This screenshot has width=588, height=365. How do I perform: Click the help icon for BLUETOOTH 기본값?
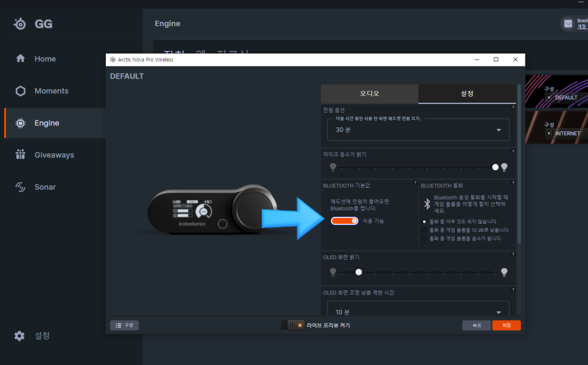tap(415, 182)
